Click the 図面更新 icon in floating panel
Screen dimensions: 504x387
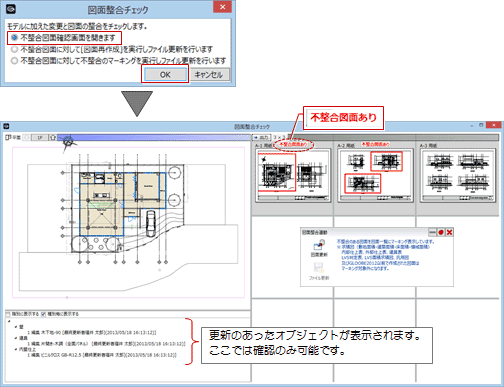tap(319, 246)
